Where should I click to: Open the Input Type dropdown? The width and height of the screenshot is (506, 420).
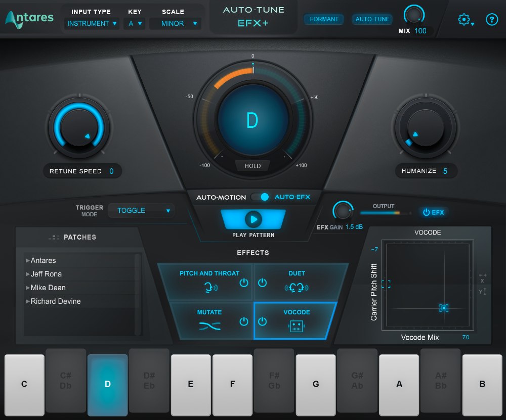[91, 23]
